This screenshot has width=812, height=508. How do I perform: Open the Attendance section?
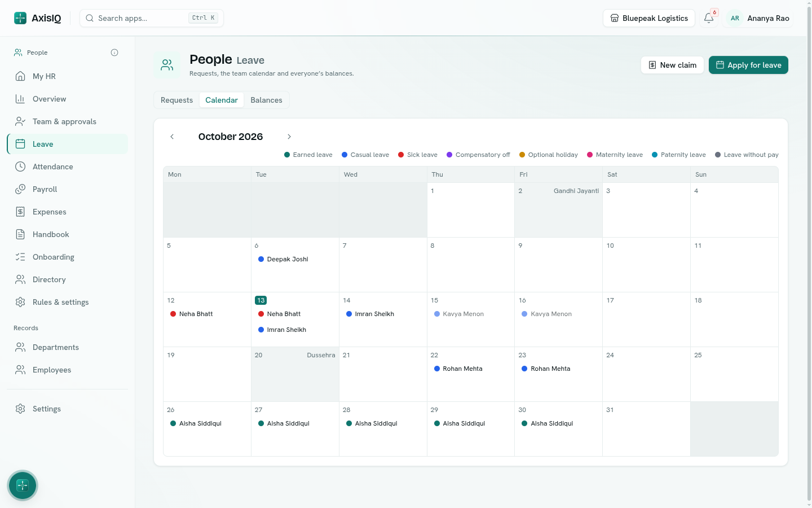pos(68,167)
